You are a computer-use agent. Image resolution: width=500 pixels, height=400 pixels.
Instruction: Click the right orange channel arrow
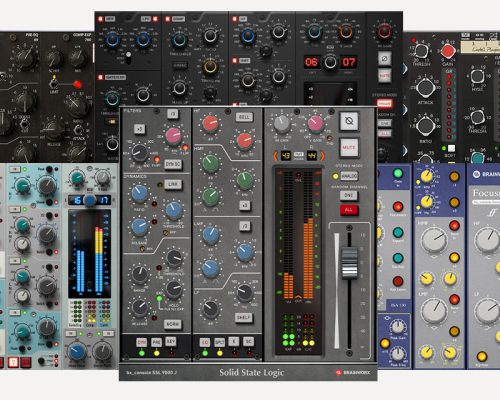click(322, 155)
